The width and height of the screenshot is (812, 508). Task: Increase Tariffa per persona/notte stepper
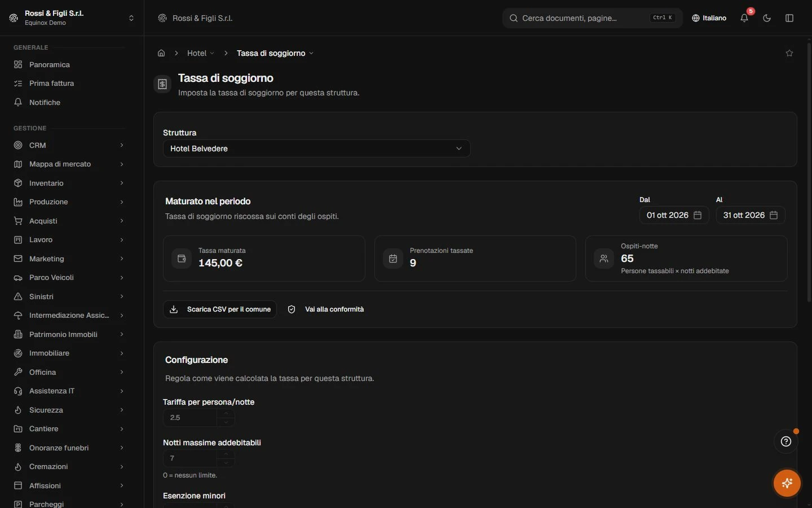click(x=226, y=414)
